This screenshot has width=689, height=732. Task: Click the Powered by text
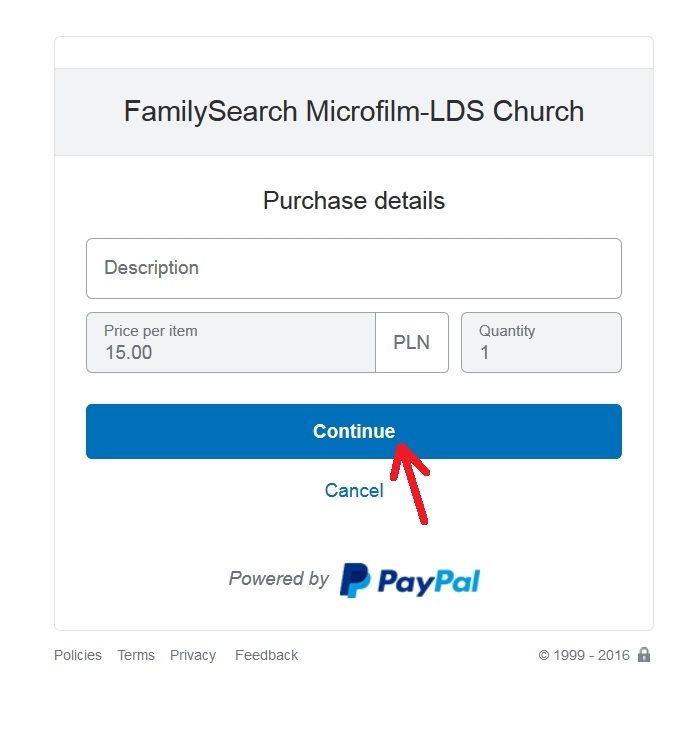click(279, 579)
